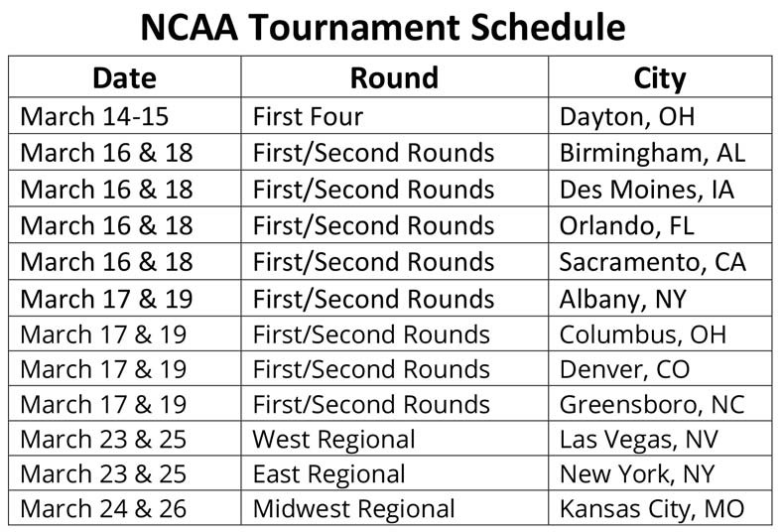Select the Round column header
The image size is (781, 532).
pyautogui.click(x=395, y=77)
